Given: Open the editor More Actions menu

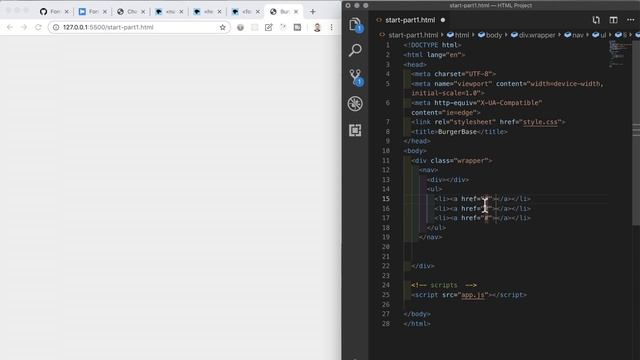Looking at the screenshot, I should click(x=631, y=20).
